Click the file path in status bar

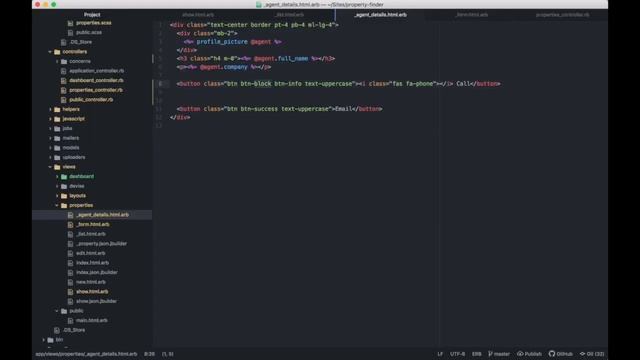pos(86,354)
